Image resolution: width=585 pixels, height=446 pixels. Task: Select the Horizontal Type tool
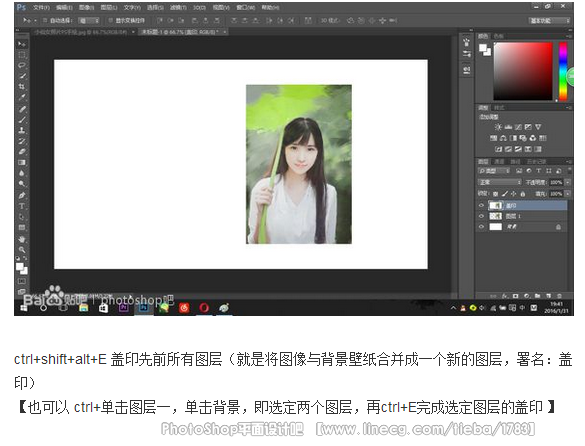[22, 206]
